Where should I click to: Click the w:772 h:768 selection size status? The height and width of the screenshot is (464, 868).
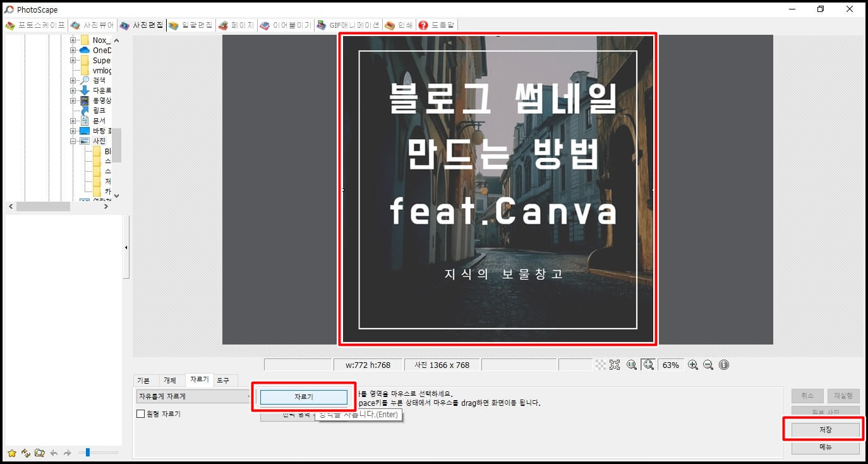coord(368,365)
